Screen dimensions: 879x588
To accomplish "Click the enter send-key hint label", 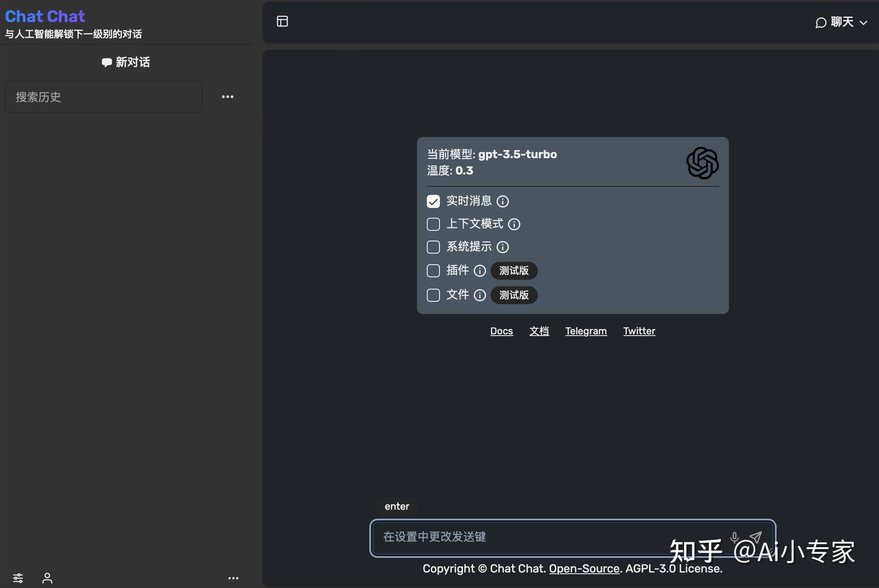I will (x=397, y=506).
